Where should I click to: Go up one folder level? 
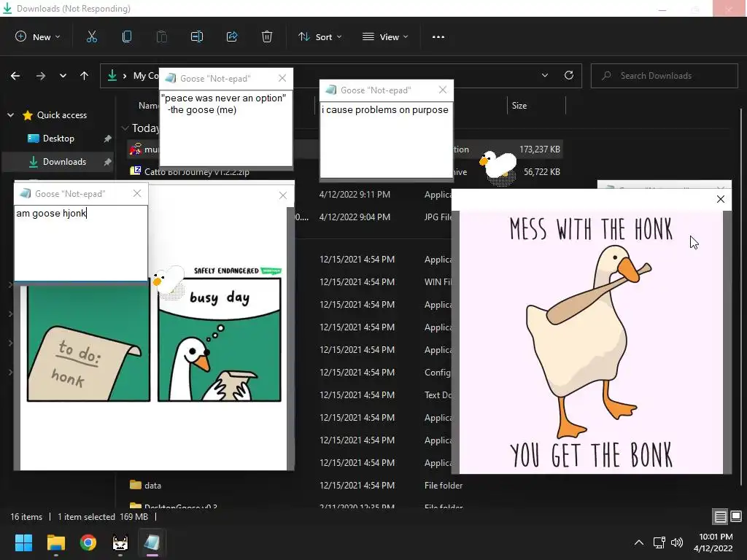tap(85, 76)
